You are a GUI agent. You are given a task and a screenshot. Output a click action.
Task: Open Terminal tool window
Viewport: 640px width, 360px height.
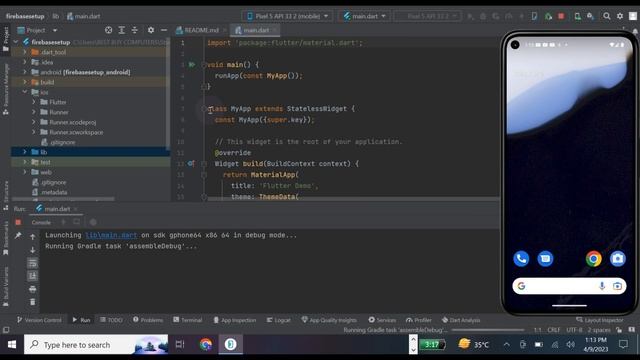coord(187,320)
